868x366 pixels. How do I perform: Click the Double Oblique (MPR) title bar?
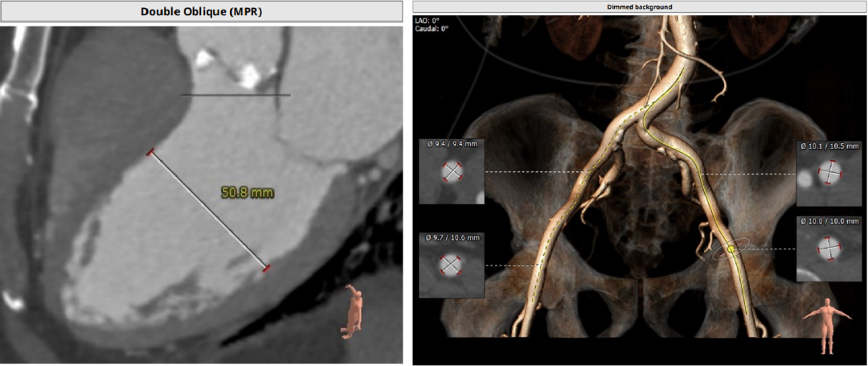[201, 11]
